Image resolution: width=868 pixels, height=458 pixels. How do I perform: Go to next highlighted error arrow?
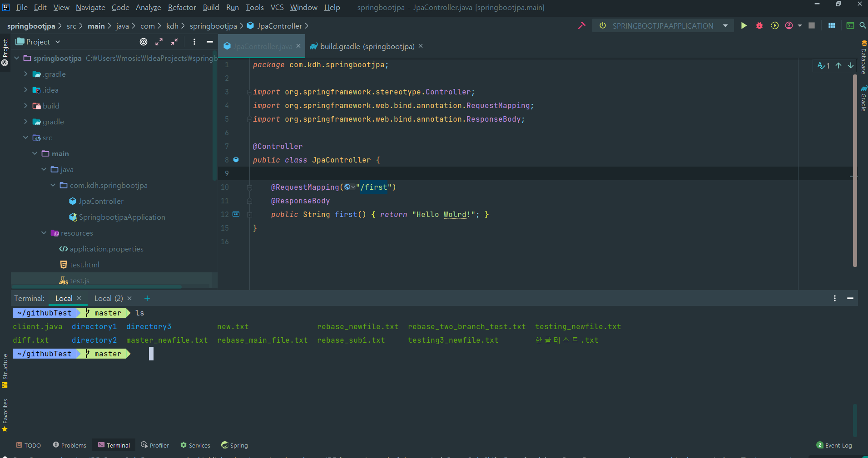(851, 65)
